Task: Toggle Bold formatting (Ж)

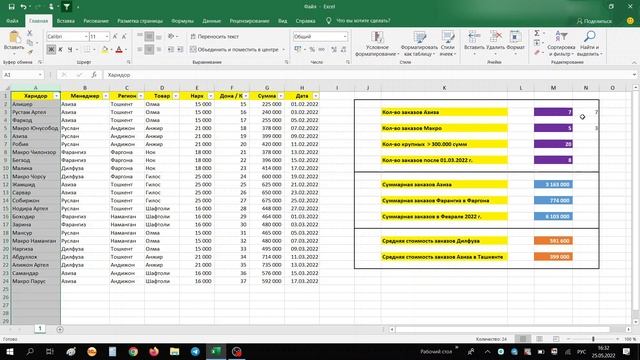Action: (51, 49)
